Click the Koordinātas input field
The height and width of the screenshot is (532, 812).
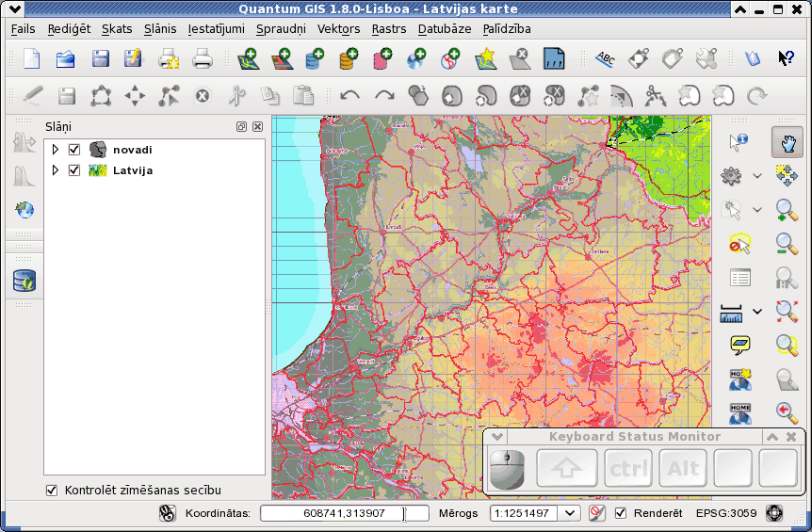345,513
